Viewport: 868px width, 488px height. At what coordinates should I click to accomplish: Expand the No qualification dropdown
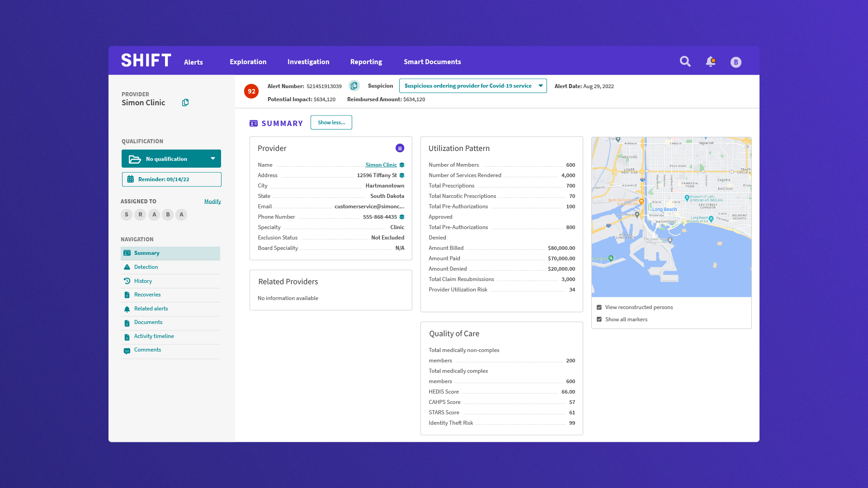(x=171, y=159)
